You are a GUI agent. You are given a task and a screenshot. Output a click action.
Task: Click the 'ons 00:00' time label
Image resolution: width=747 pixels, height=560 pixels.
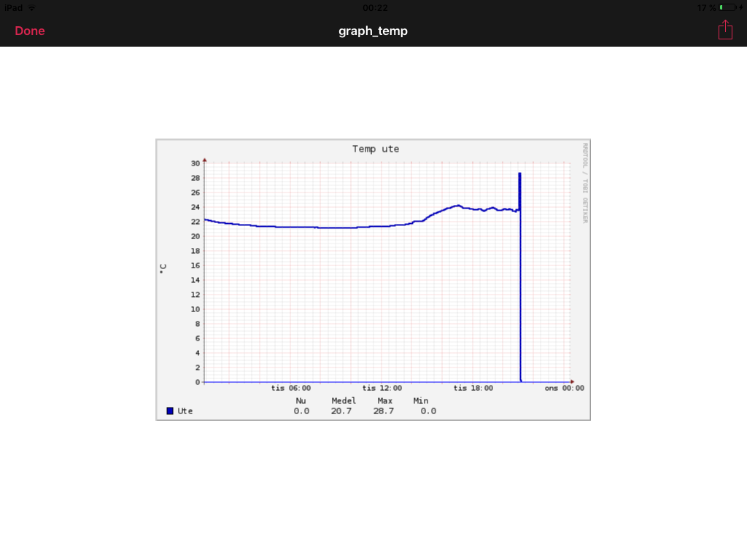point(564,388)
